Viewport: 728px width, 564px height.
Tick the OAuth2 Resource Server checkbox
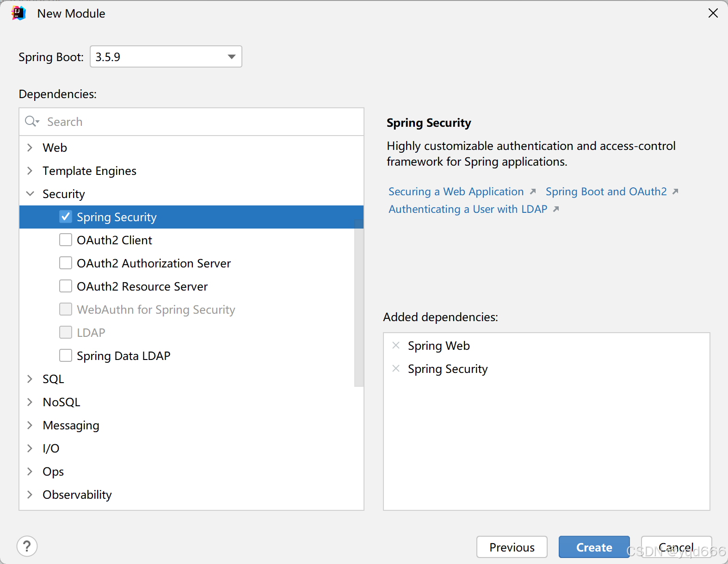coord(66,286)
